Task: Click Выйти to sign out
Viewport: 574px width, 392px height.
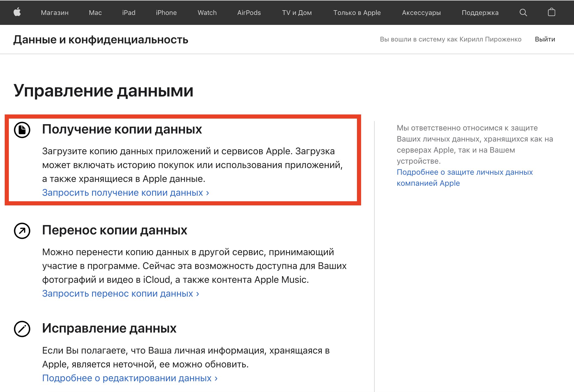Action: [544, 39]
